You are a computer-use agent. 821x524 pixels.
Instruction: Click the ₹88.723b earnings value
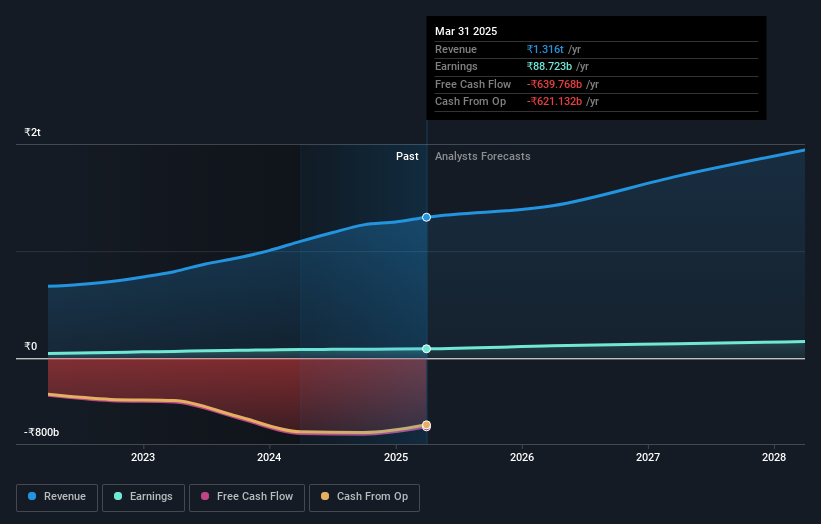pyautogui.click(x=549, y=66)
